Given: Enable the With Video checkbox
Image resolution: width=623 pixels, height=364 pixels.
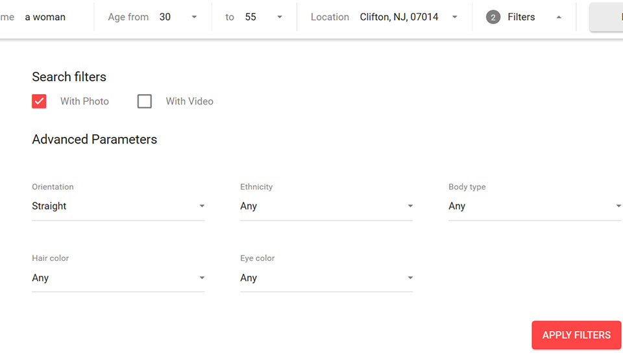Looking at the screenshot, I should [145, 101].
